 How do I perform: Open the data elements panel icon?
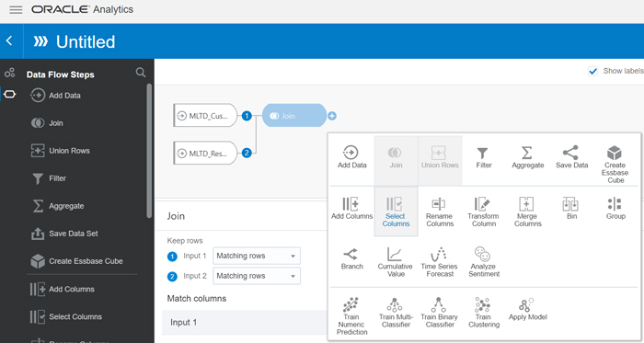[10, 73]
